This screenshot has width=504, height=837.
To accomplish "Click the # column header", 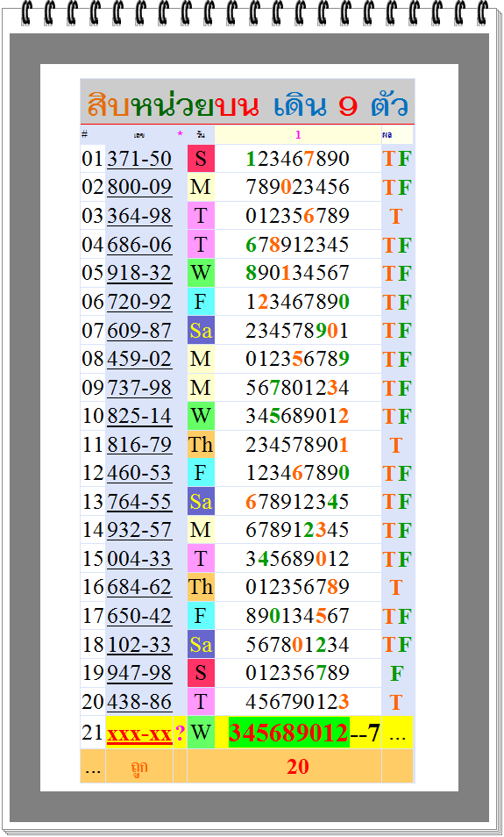I will (x=84, y=133).
